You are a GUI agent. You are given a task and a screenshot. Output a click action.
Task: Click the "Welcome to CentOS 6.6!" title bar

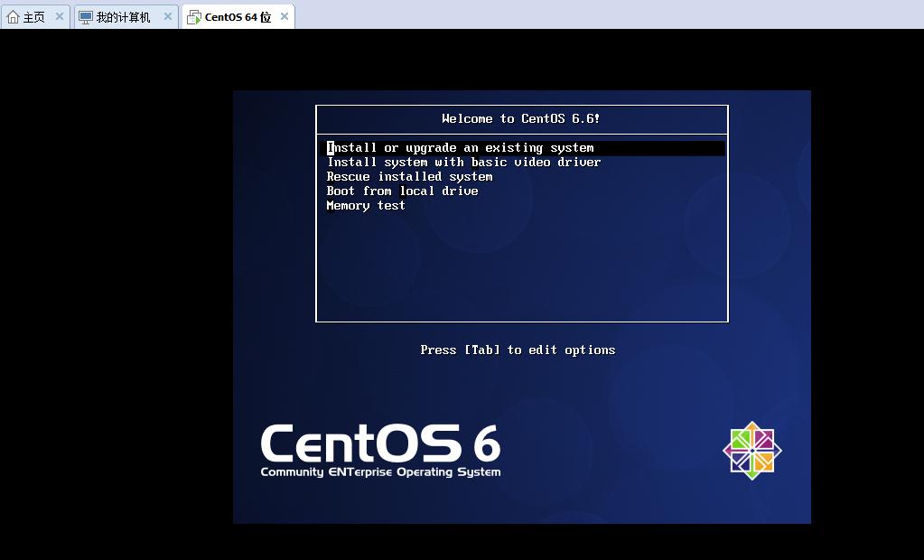521,118
